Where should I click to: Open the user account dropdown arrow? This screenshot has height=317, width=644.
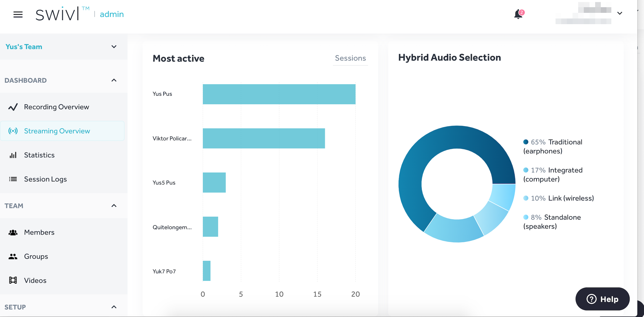tap(620, 13)
